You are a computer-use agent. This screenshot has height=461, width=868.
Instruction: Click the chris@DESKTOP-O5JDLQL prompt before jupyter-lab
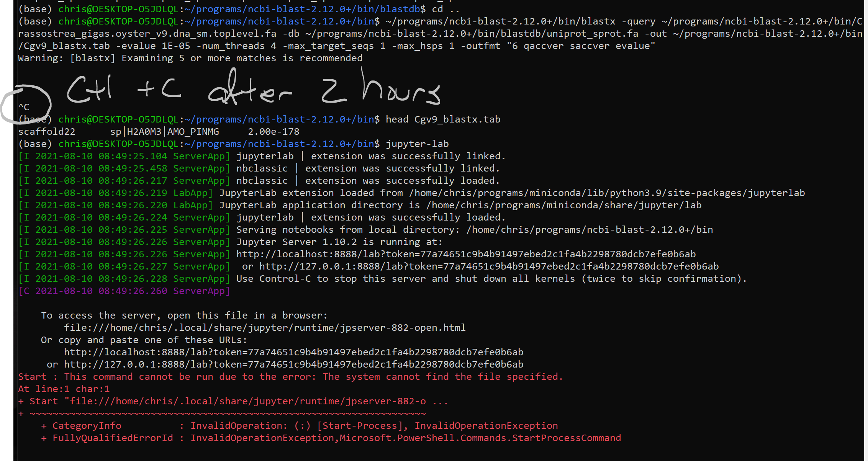tap(118, 144)
